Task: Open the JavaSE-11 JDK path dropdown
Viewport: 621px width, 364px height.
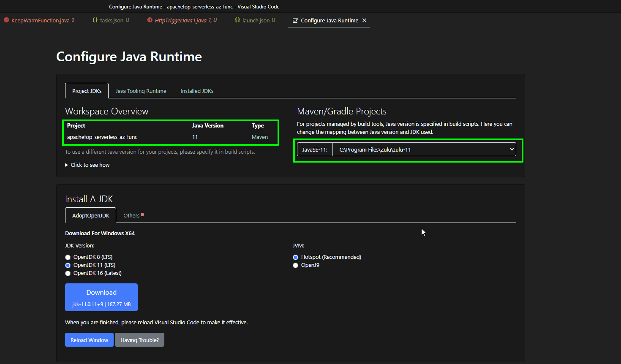Action: pyautogui.click(x=424, y=149)
